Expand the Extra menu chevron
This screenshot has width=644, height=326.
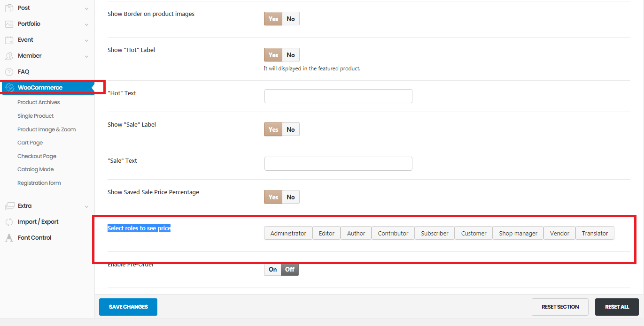click(86, 206)
